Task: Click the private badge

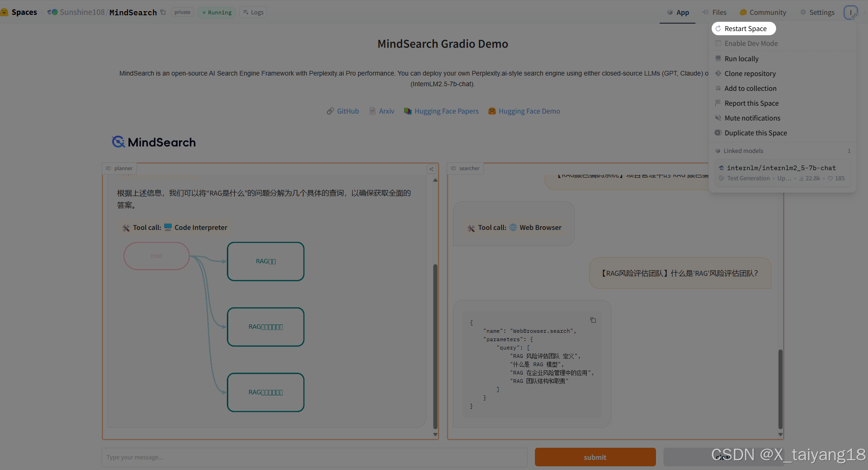Action: 182,13
